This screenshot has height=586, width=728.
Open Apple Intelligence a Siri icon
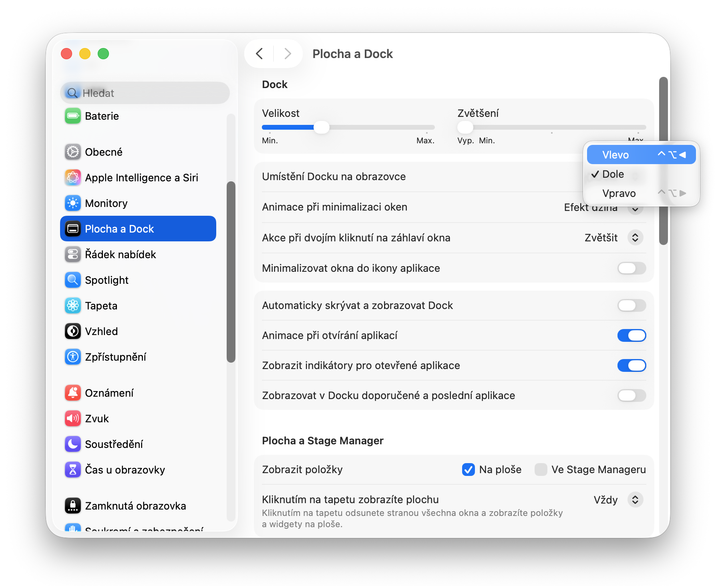(73, 178)
